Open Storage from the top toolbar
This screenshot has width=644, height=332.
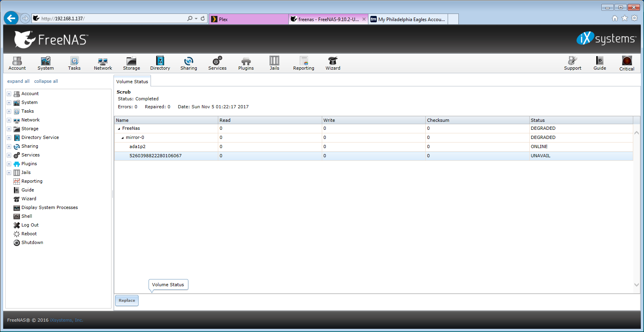pyautogui.click(x=131, y=63)
